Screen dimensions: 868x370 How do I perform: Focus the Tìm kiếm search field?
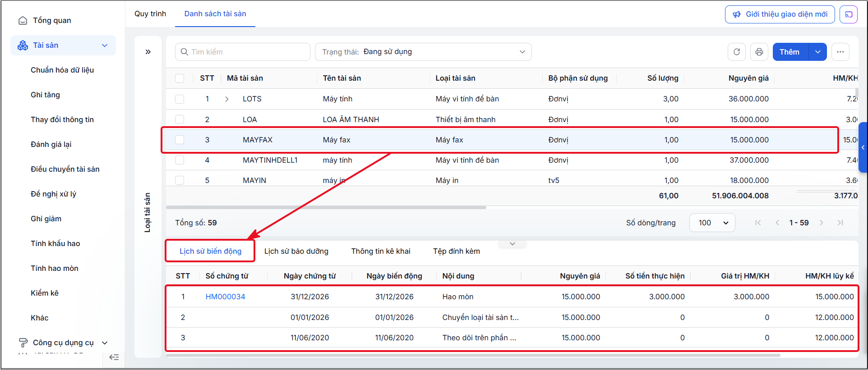243,52
